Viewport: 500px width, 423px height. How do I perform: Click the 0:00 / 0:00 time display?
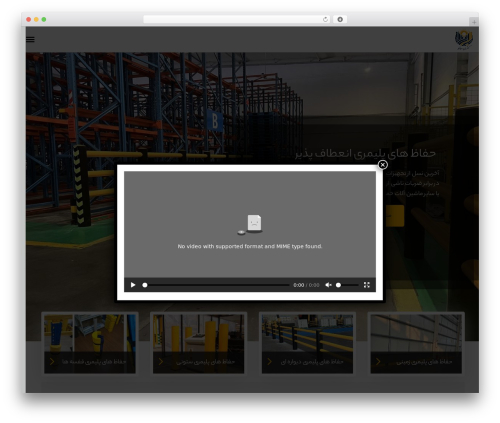click(306, 285)
